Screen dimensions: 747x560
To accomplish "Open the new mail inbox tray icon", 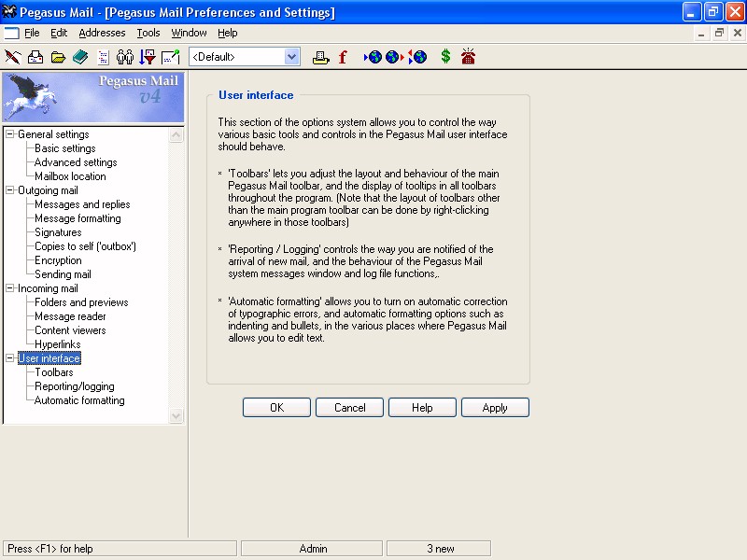I will [x=35, y=57].
